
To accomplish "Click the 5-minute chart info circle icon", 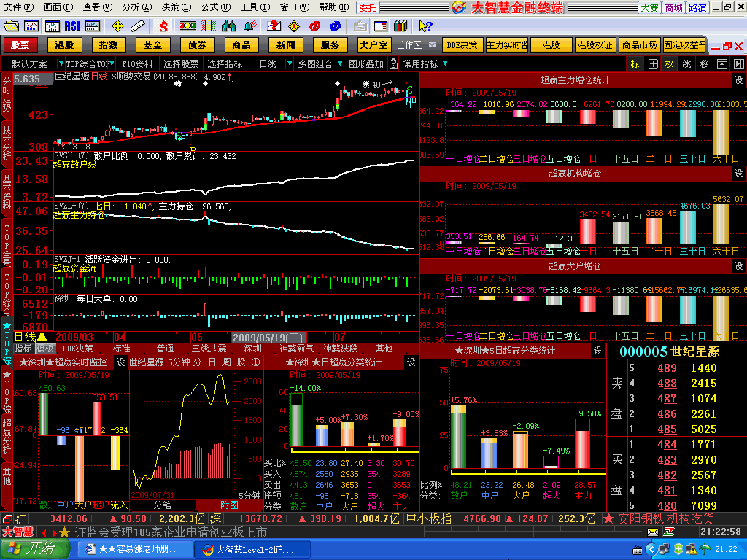I will [256, 362].
